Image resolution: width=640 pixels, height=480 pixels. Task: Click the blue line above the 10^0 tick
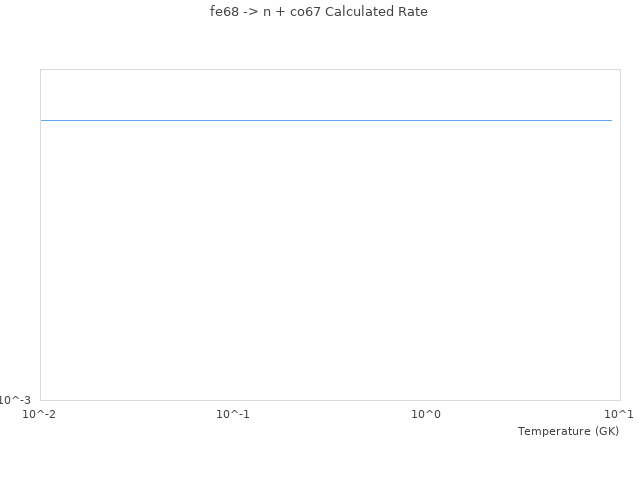(426, 120)
